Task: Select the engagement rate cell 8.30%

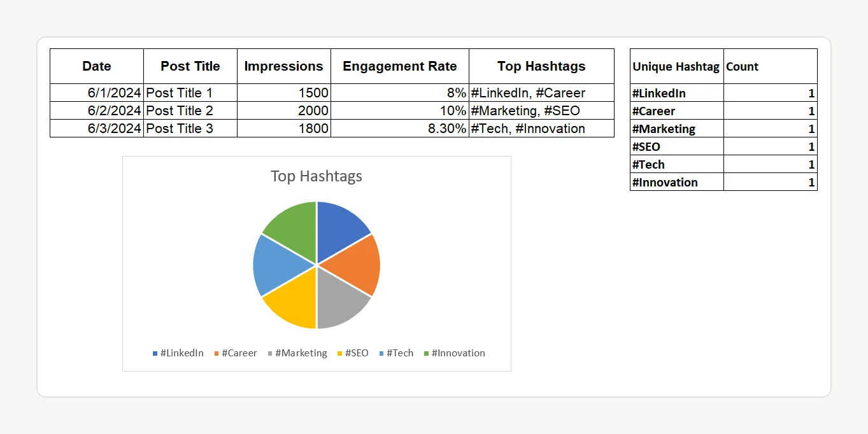Action: pos(400,129)
